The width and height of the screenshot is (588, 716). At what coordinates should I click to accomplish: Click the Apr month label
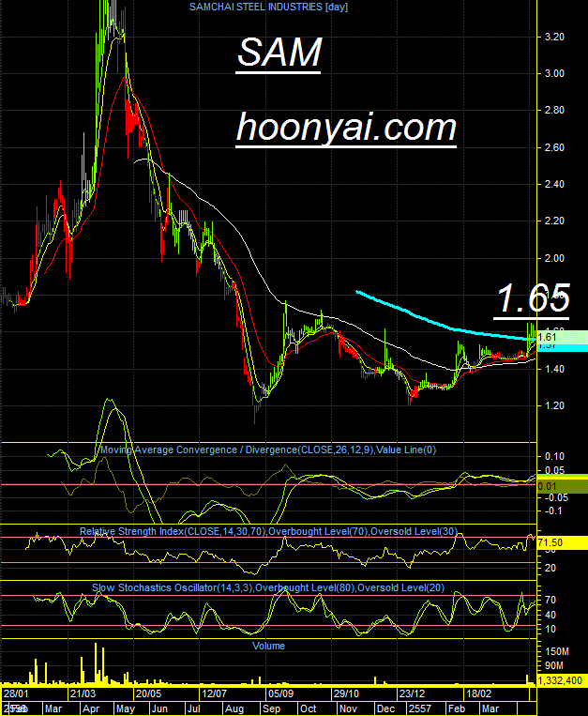tap(91, 709)
